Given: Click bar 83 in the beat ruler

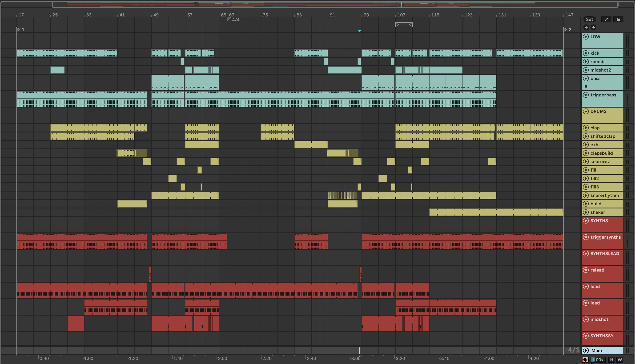Looking at the screenshot, I should pos(299,15).
